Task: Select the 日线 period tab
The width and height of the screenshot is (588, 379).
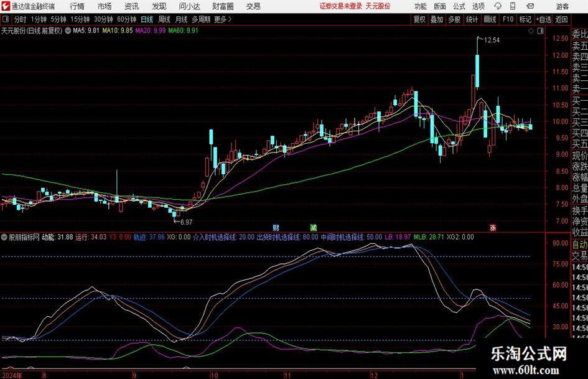Action: 147,19
